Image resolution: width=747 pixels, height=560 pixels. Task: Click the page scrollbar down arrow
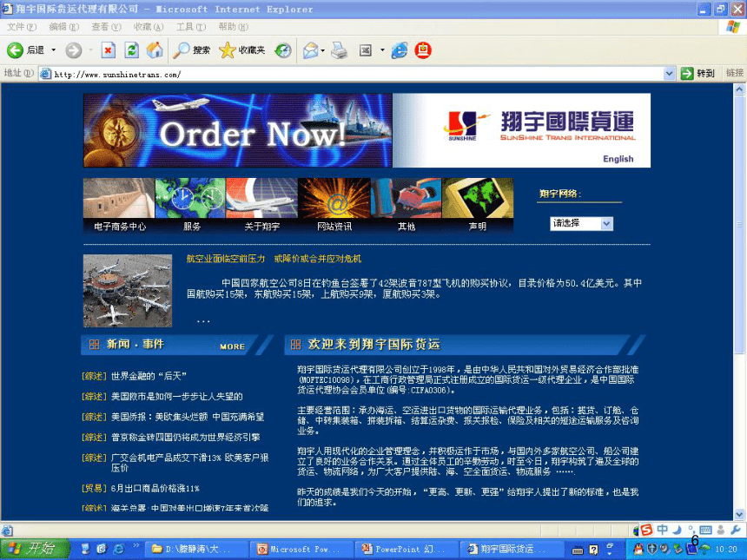click(x=739, y=514)
